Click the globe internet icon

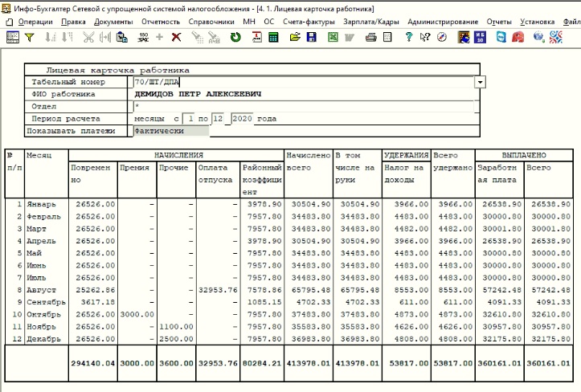click(538, 37)
